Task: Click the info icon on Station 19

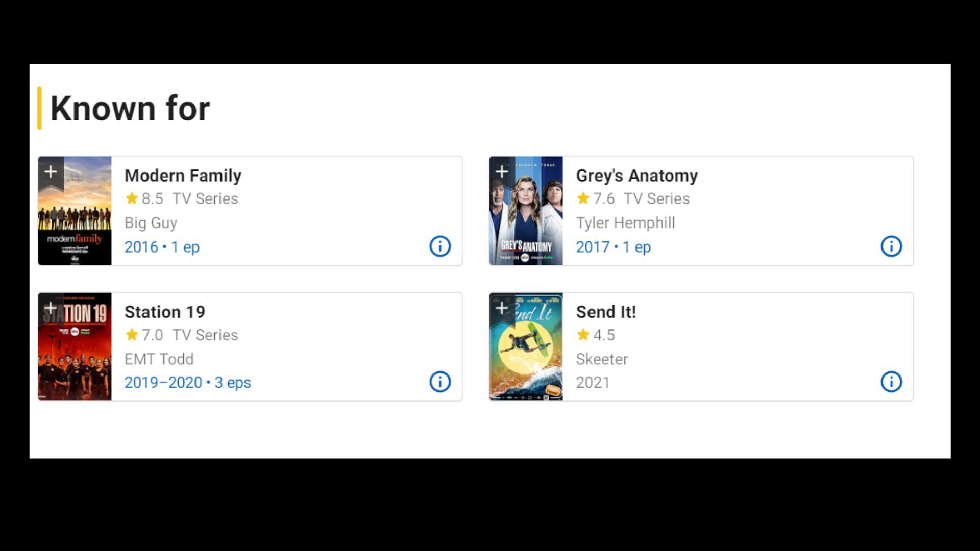Action: [x=440, y=382]
